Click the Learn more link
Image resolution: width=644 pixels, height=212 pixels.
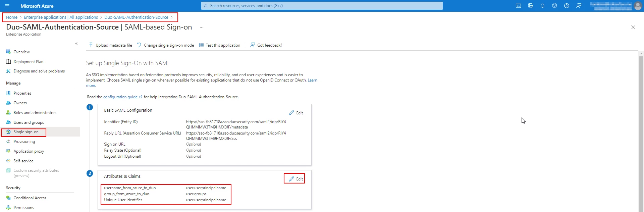click(x=313, y=80)
